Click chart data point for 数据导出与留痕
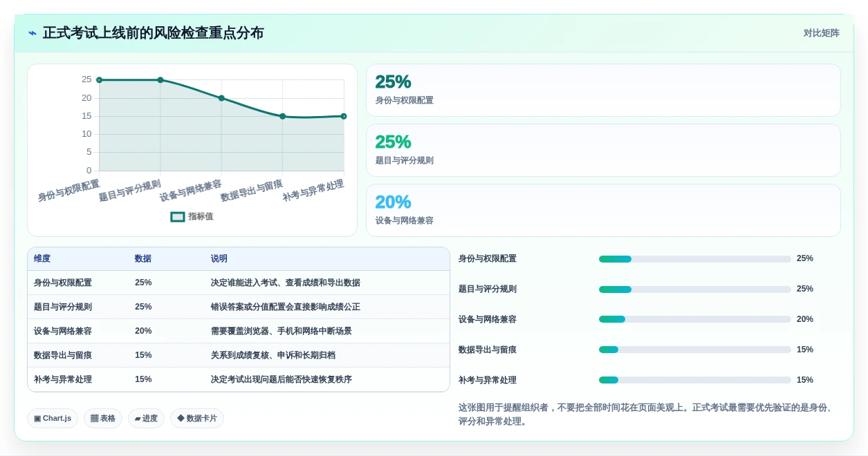Screen dimensions: 868x456 (x=282, y=116)
